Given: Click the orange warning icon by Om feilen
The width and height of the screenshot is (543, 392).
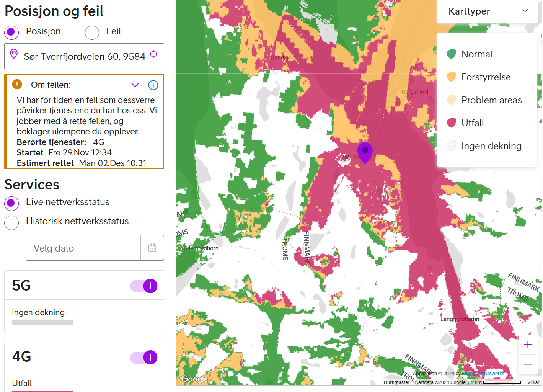Looking at the screenshot, I should pyautogui.click(x=17, y=84).
